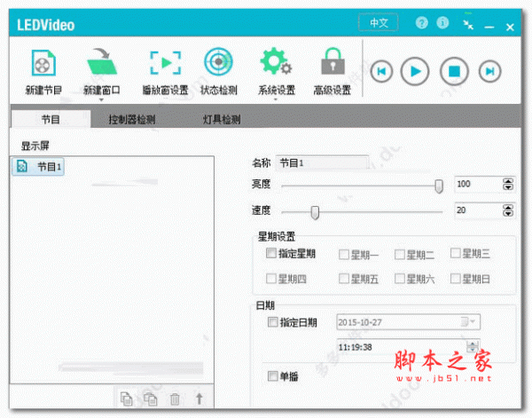
Task: Click the shrink window arrows icon
Action: coord(468,24)
